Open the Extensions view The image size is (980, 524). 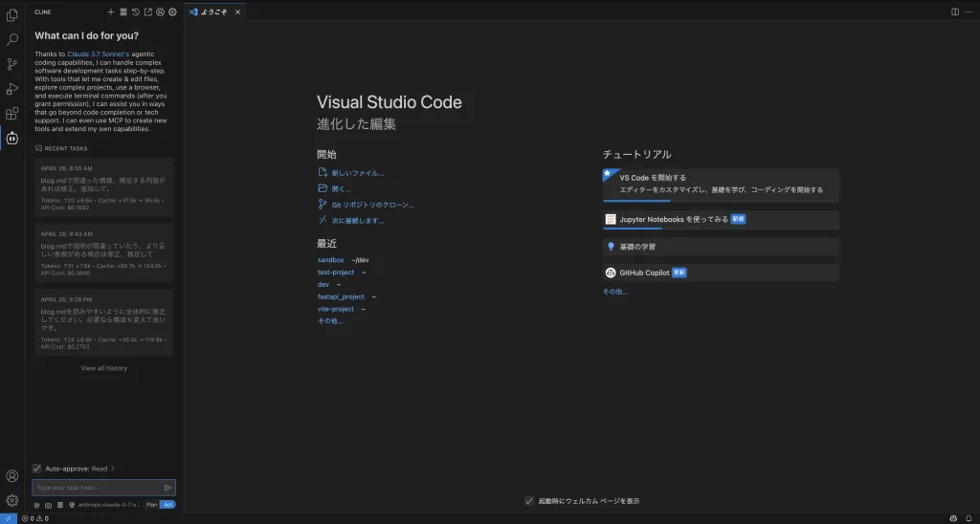coord(11,114)
